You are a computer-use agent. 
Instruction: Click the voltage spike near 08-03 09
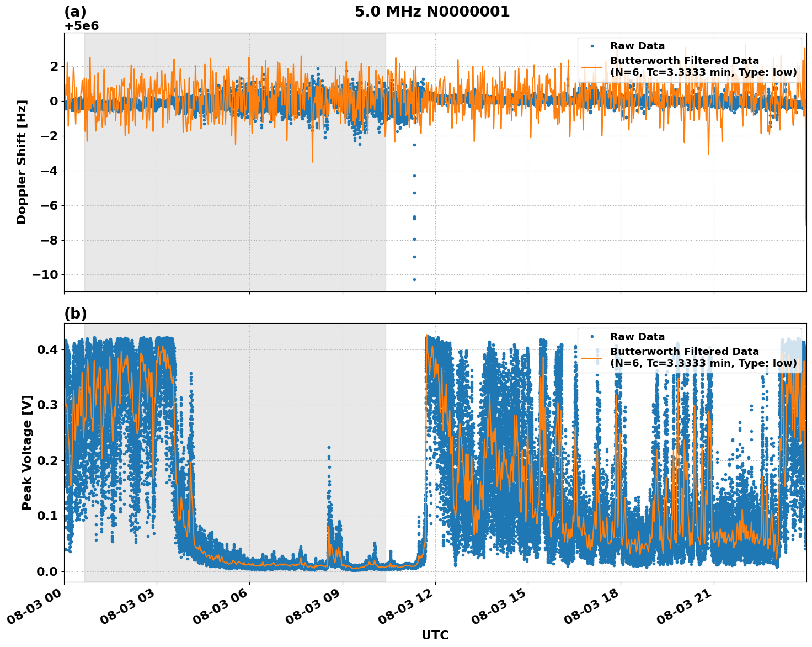[x=329, y=446]
